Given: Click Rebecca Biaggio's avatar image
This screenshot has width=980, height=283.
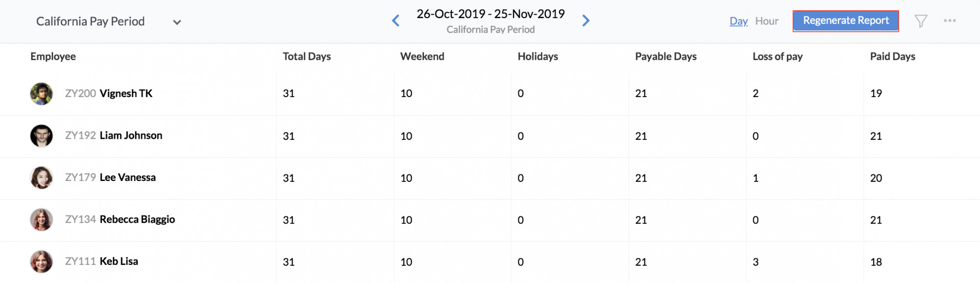Looking at the screenshot, I should pos(42,220).
